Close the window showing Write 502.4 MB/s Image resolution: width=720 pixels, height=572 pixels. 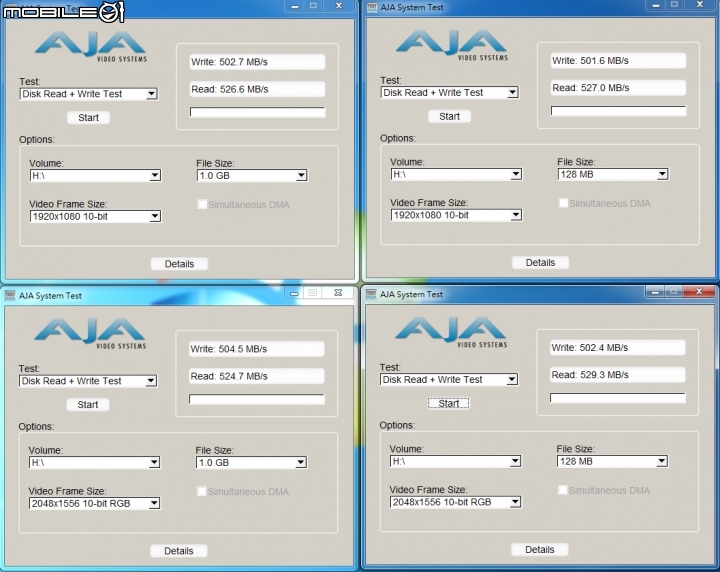tap(699, 292)
